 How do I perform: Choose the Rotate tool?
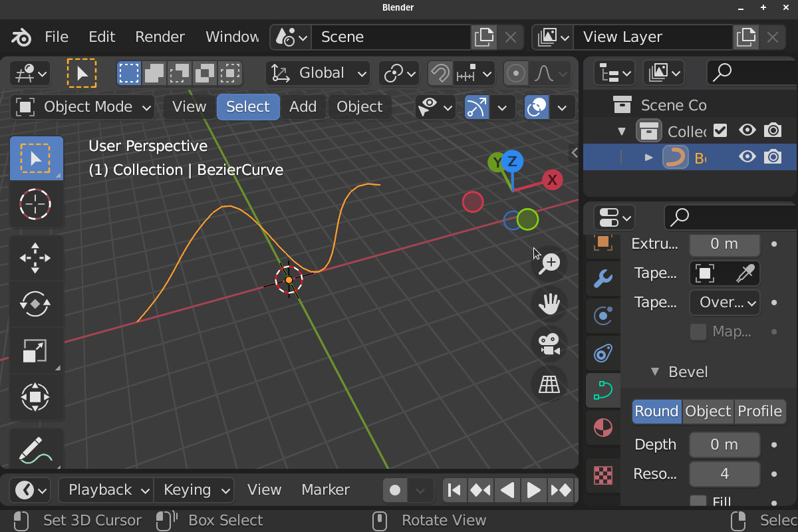(x=37, y=304)
